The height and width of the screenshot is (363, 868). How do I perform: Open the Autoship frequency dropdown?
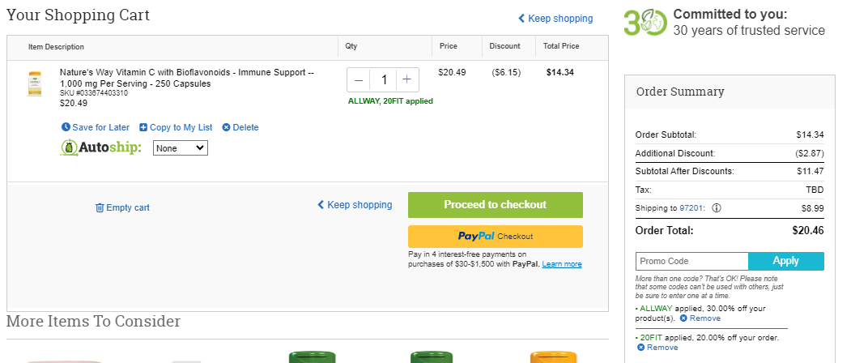point(181,148)
